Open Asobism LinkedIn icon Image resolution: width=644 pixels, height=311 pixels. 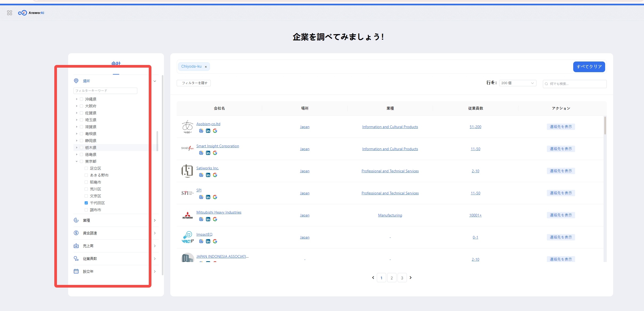208,131
